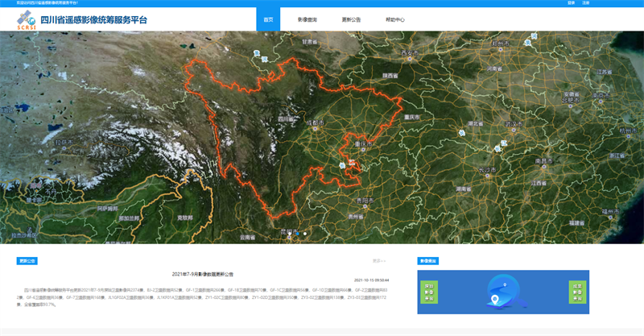Viewport: 644px width, 336px height.
Task: Click the 长沙市 city marker on map
Action: pos(487,171)
